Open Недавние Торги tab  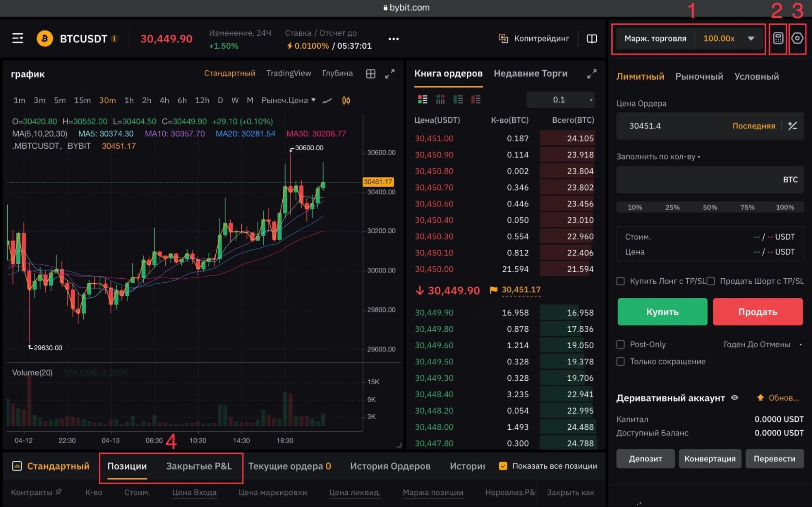tap(531, 74)
